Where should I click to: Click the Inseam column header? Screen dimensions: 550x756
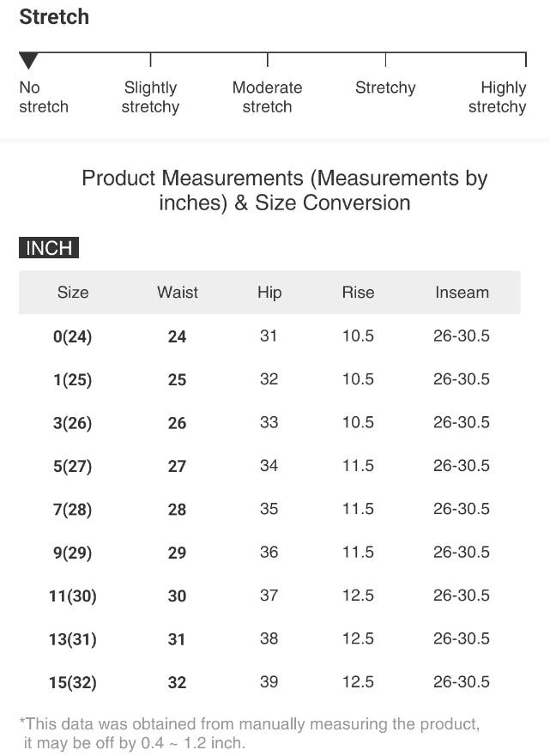(x=462, y=293)
